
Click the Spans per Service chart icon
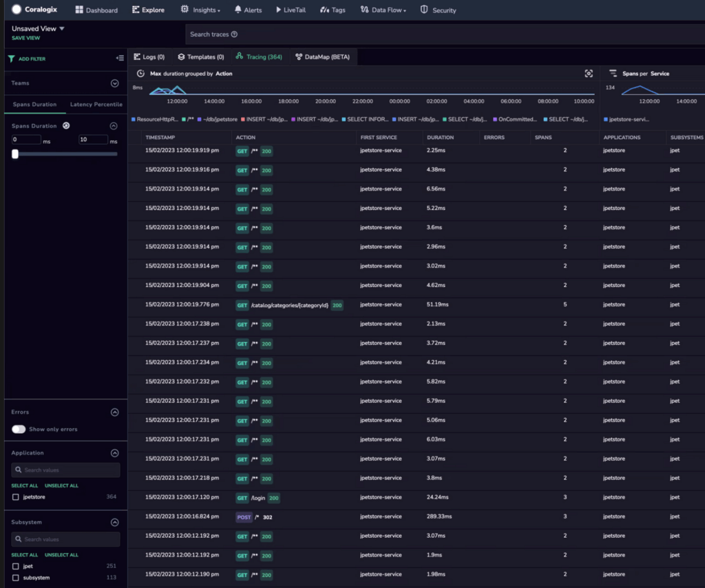click(613, 73)
